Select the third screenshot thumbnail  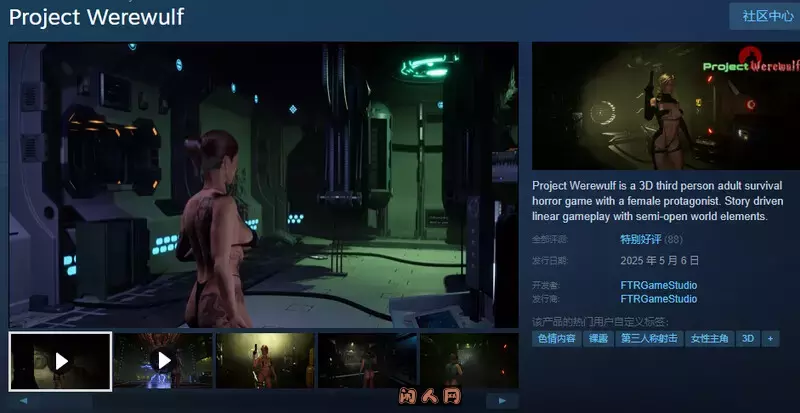tap(265, 361)
